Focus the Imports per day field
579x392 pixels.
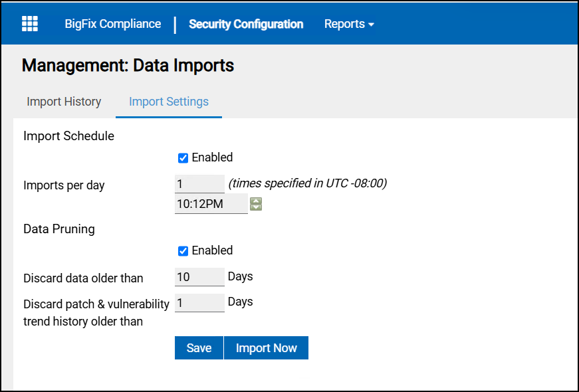[199, 184]
